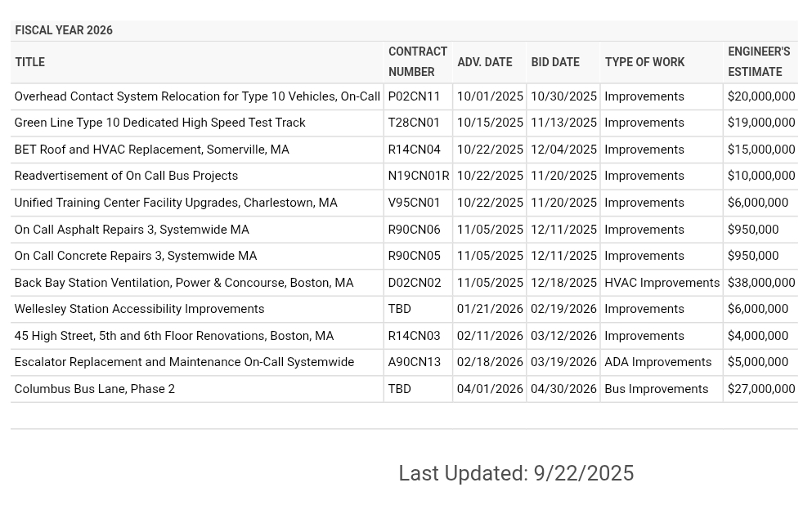This screenshot has width=812, height=514.
Task: Click the 03/12/2026 bid date cell
Action: 563,336
